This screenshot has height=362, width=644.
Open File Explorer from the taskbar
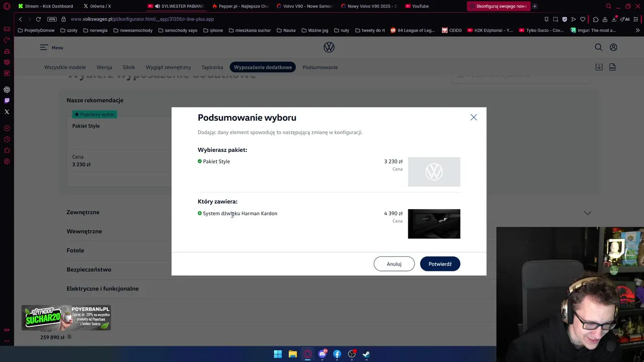tap(292, 354)
